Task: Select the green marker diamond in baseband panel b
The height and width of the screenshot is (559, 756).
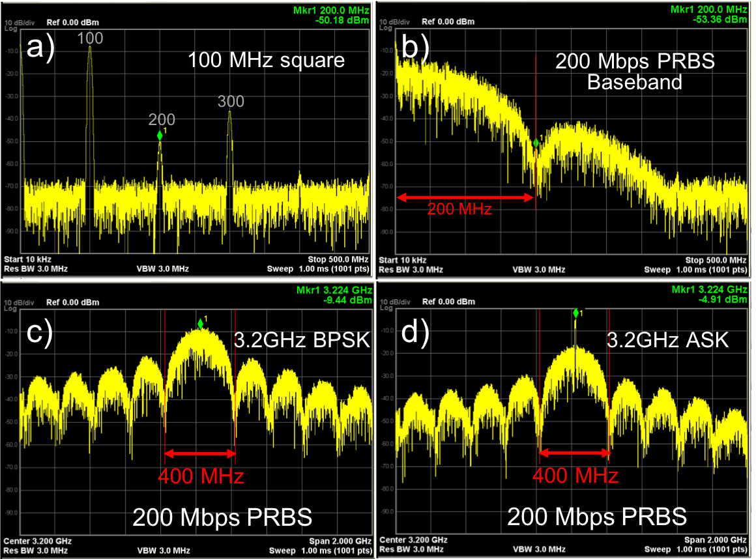Action: tap(536, 143)
